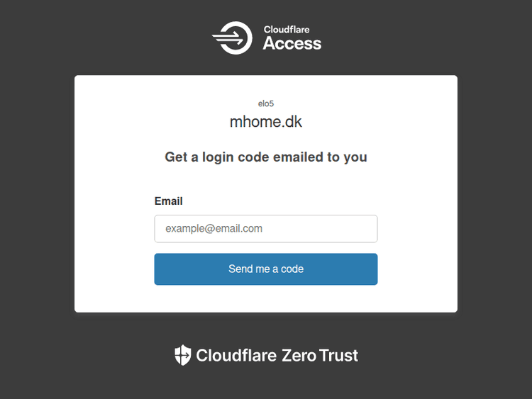The width and height of the screenshot is (532, 399).
Task: Select the mhome.dk domain heading
Action: (266, 122)
